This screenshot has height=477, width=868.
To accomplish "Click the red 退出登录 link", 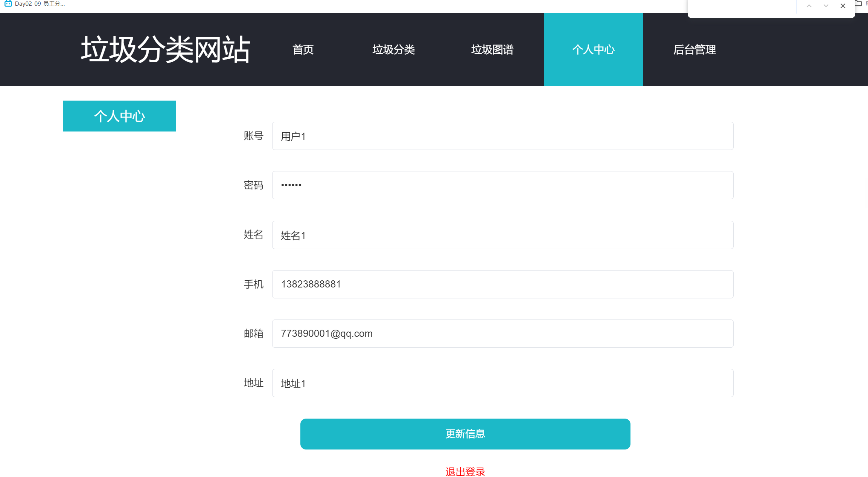I will pyautogui.click(x=465, y=472).
